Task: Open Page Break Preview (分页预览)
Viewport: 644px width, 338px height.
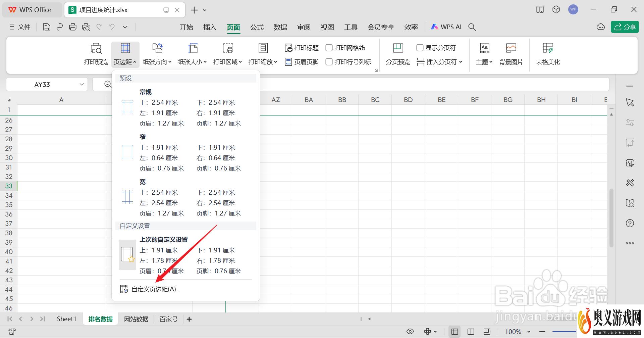Action: tap(398, 54)
